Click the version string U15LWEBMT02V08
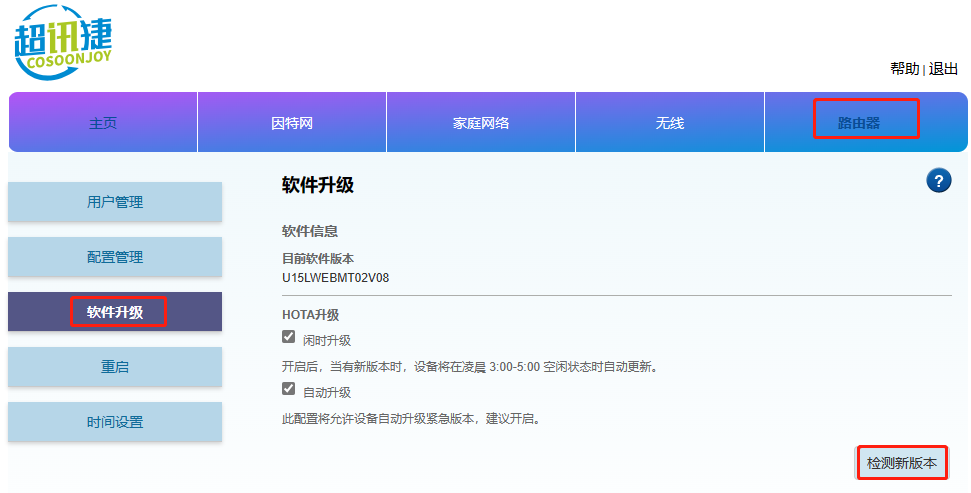 click(335, 277)
